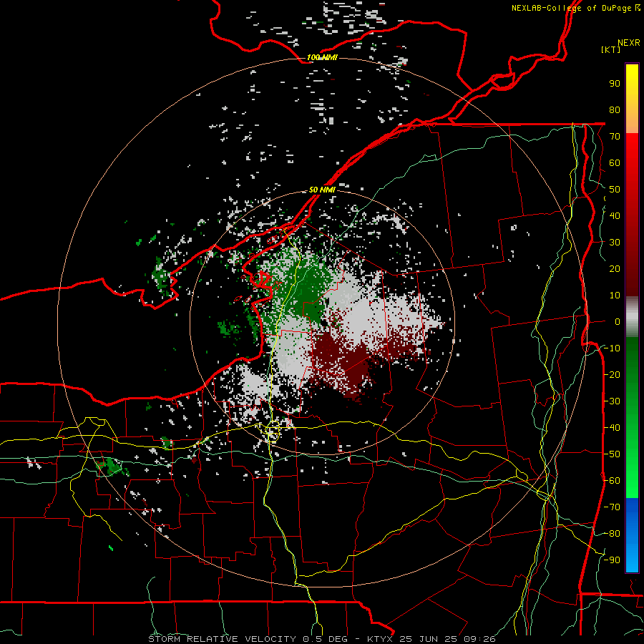This screenshot has height=644, width=644.
Task: Click the 100 NMI range ring label
Action: pyautogui.click(x=322, y=57)
